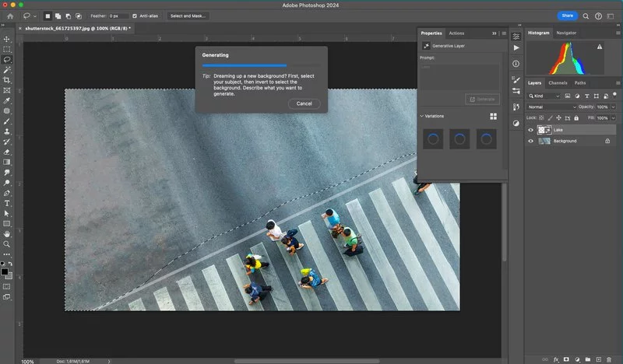623x364 pixels.
Task: Select the Zoom tool in toolbar
Action: (7, 243)
